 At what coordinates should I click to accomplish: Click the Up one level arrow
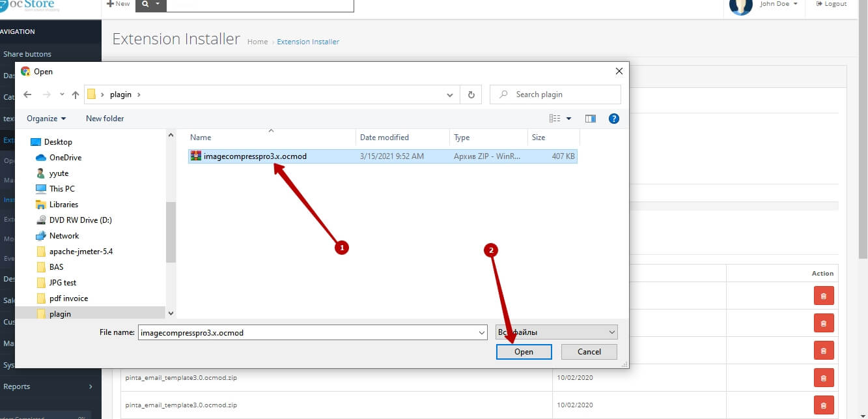pyautogui.click(x=76, y=94)
